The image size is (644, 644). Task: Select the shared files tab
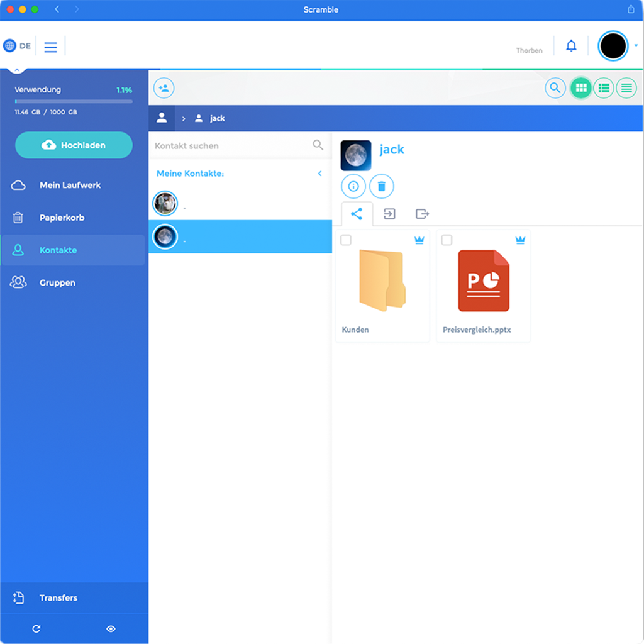tap(357, 214)
